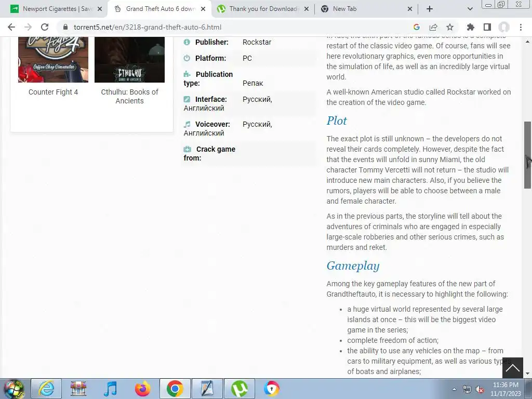Open uTorrent from the taskbar
This screenshot has width=532, height=399.
pos(239,389)
